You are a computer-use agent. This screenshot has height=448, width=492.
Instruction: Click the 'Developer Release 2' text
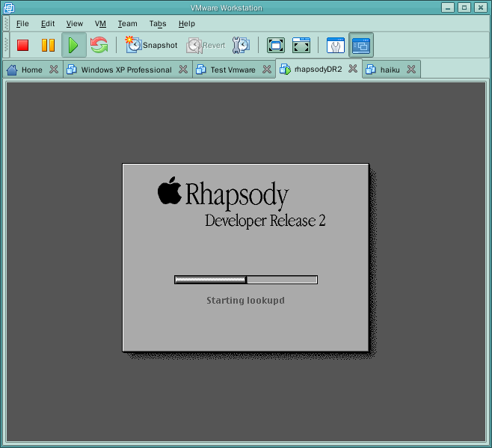(265, 221)
